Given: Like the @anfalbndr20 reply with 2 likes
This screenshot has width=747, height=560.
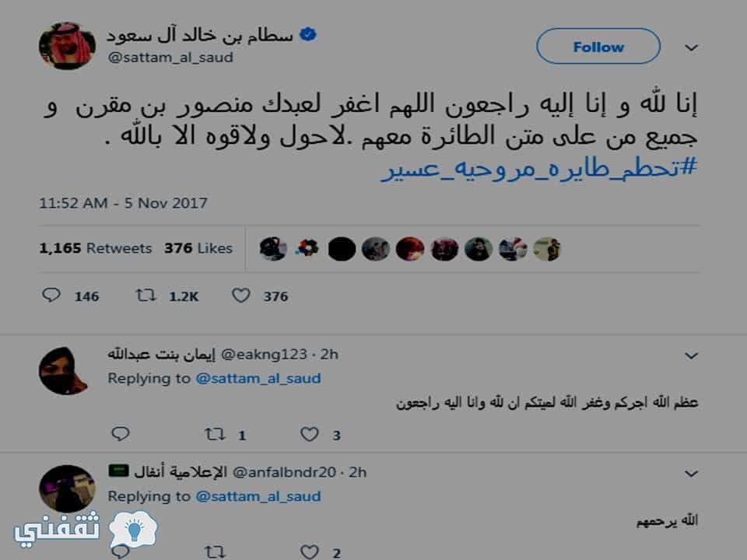Looking at the screenshot, I should click(309, 552).
